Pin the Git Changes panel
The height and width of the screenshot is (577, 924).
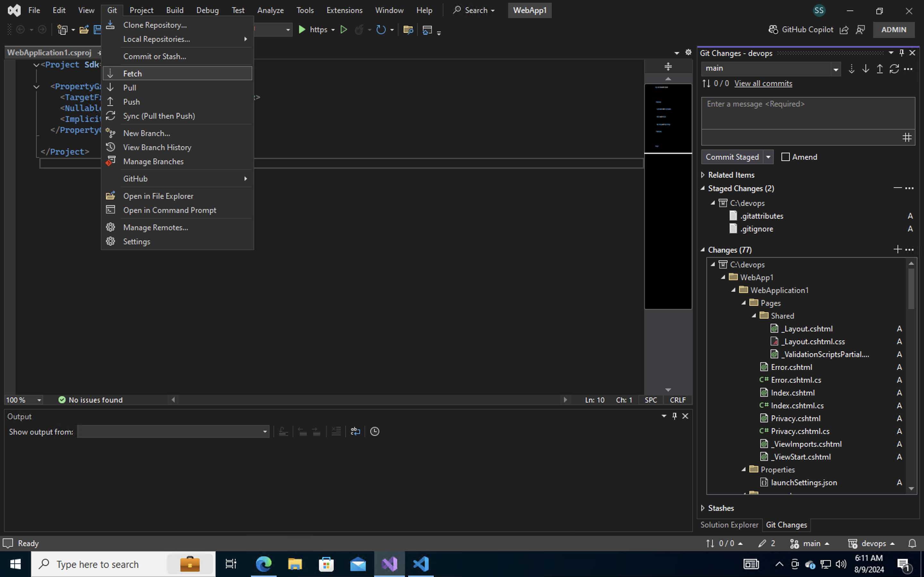[x=902, y=53]
